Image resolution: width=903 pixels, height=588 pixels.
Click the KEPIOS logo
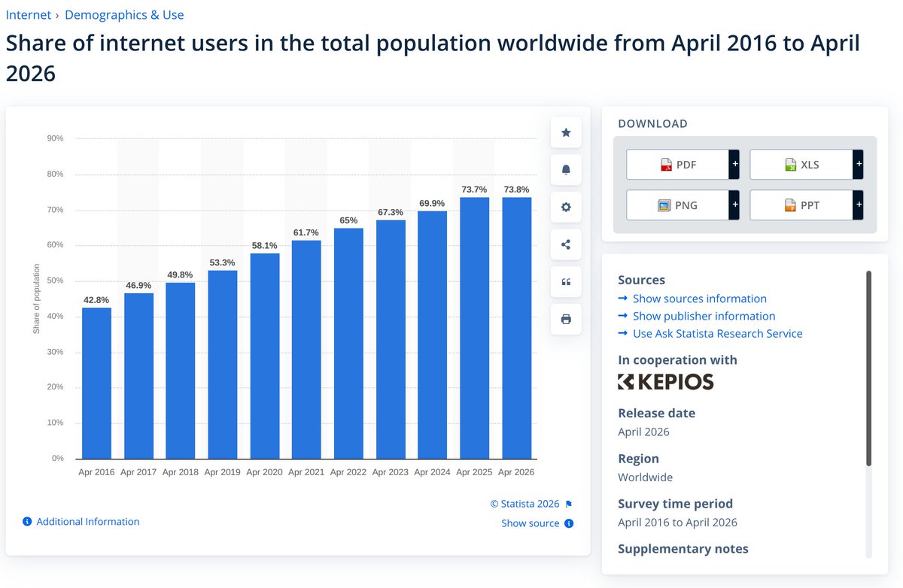665,382
